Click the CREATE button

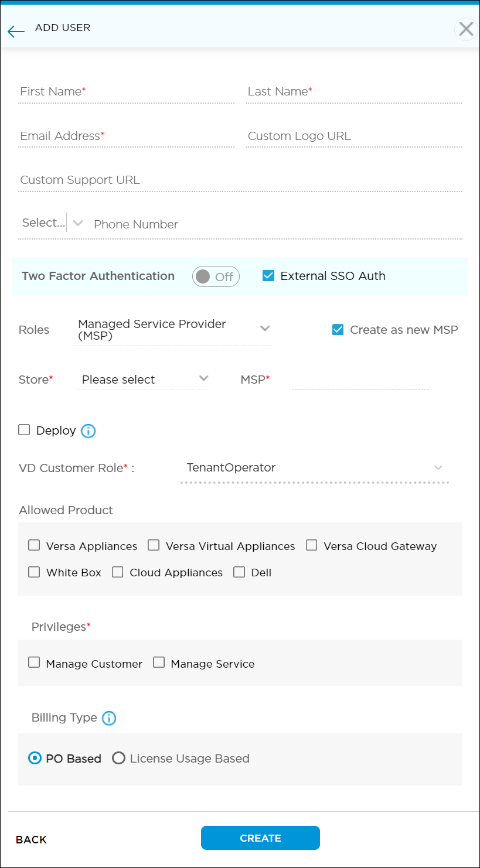260,838
